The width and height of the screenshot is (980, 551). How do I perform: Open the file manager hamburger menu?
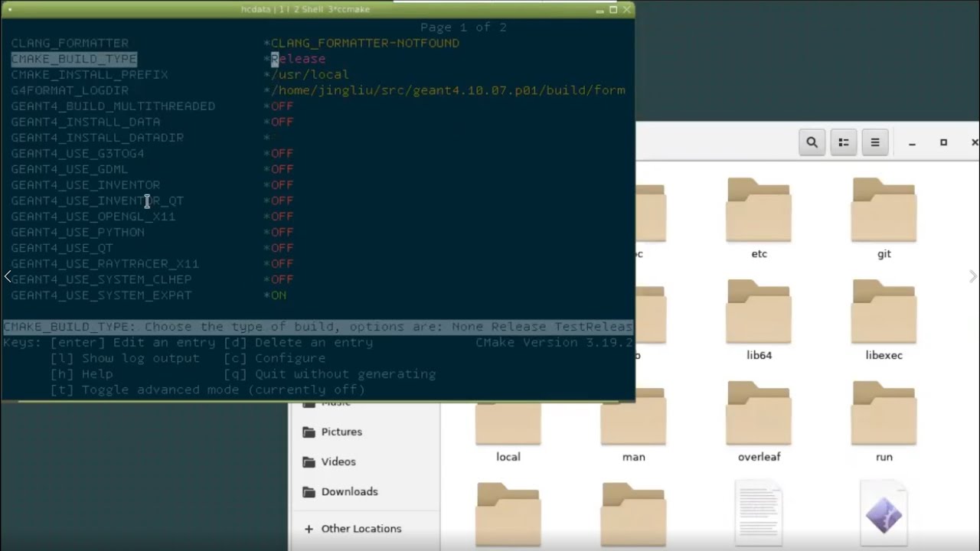[875, 142]
